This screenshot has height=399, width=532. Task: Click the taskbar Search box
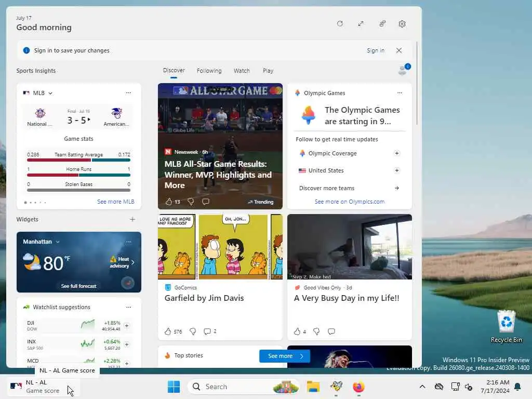click(243, 387)
